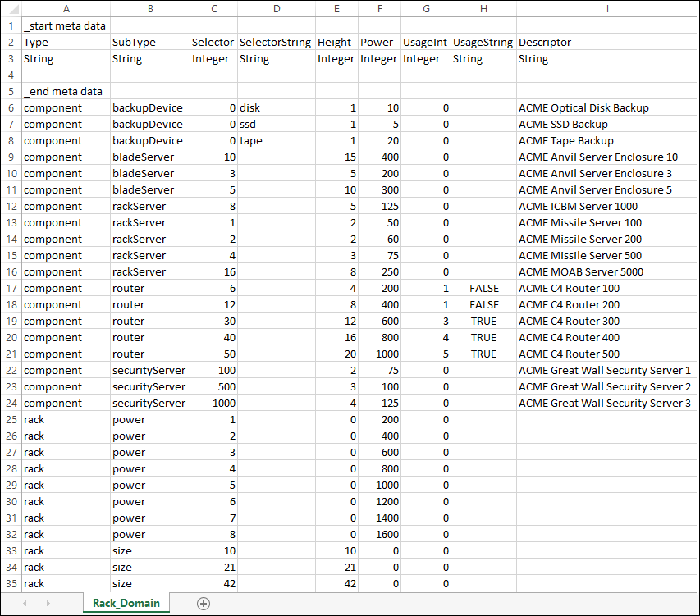Click the left sheet navigation arrow
700x616 pixels.
[x=24, y=601]
